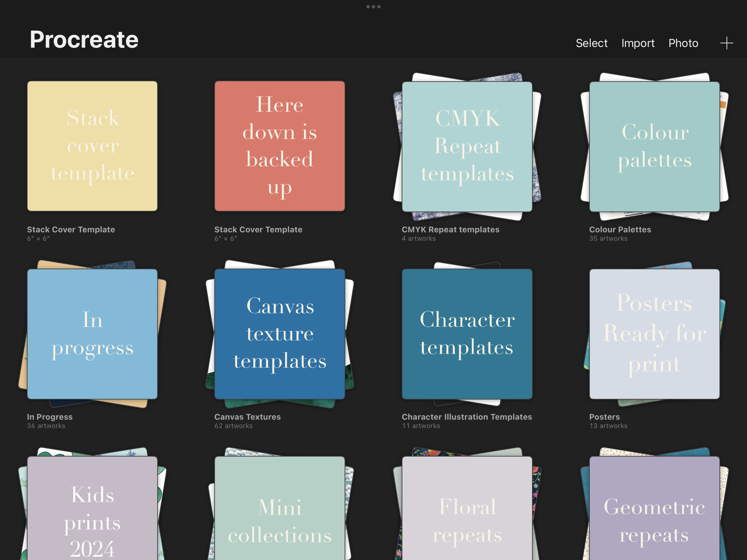Image resolution: width=747 pixels, height=560 pixels.
Task: Open the Floral repeats stack
Action: point(467,508)
